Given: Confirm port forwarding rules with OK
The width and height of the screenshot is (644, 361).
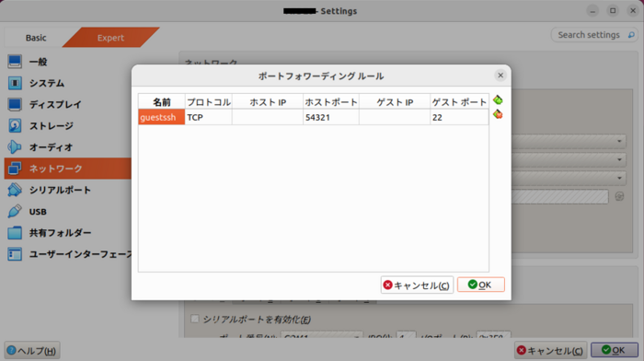Looking at the screenshot, I should (x=480, y=285).
